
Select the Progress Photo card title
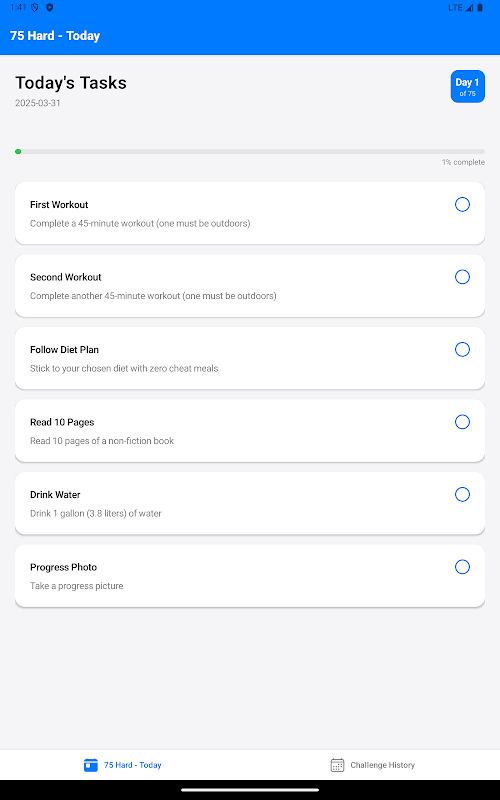click(63, 567)
